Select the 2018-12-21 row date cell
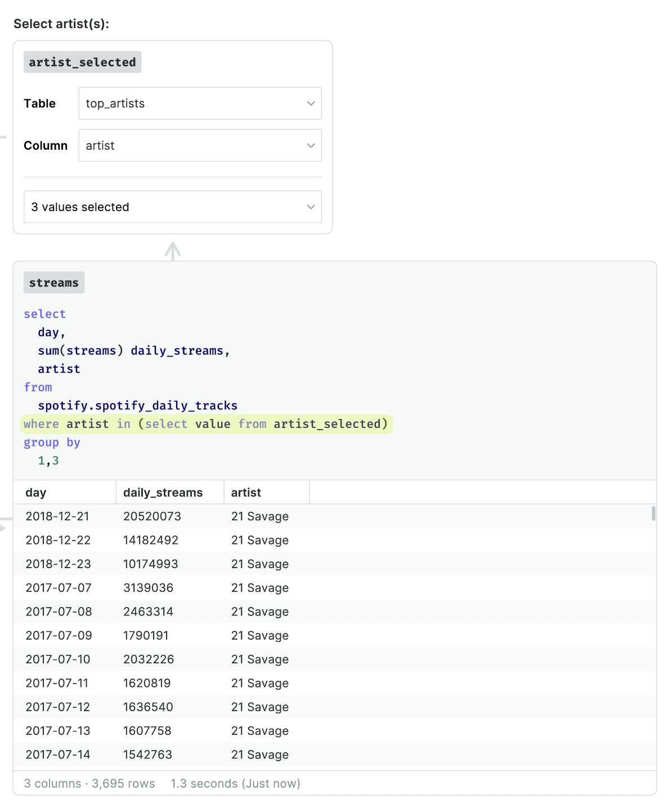The image size is (664, 812). click(x=57, y=516)
